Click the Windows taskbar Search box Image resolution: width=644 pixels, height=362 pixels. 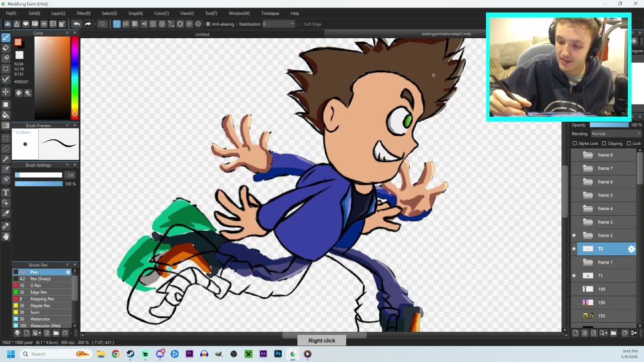click(x=56, y=354)
